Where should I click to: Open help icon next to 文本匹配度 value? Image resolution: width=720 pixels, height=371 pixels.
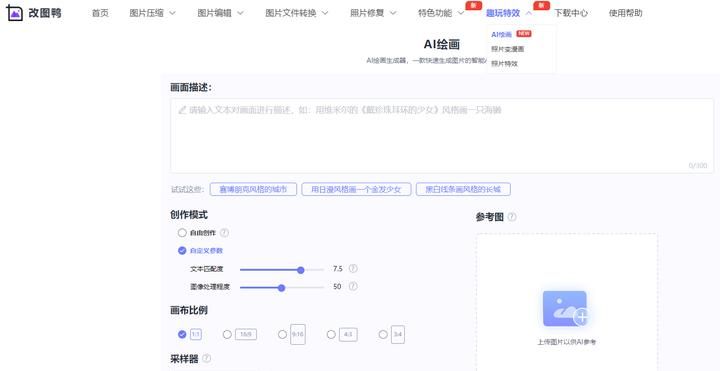pyautogui.click(x=353, y=269)
